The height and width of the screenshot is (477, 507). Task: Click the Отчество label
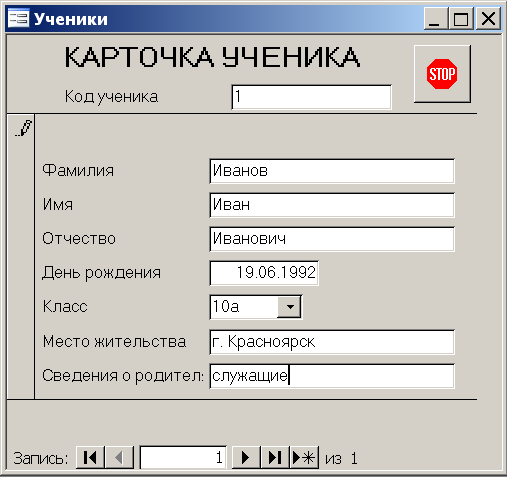(x=79, y=239)
